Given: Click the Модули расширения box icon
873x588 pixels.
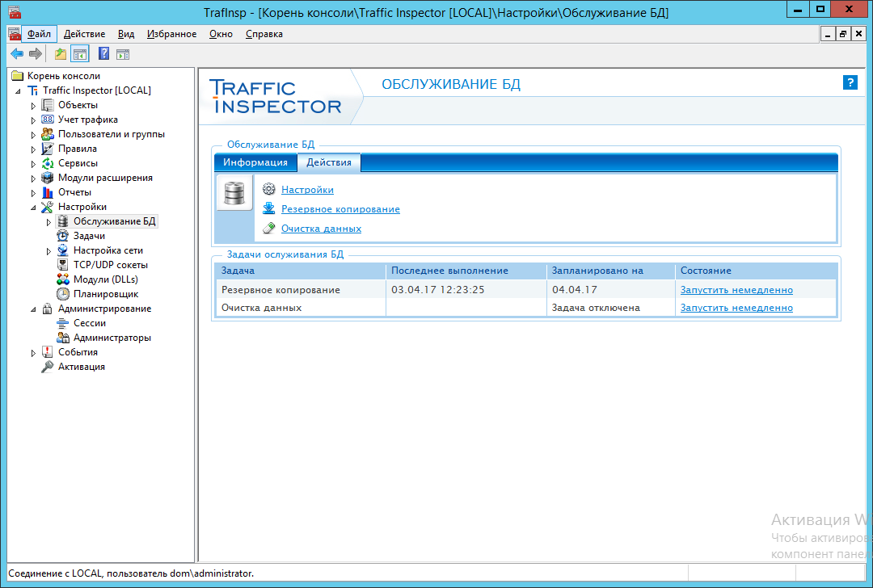Looking at the screenshot, I should coord(48,178).
